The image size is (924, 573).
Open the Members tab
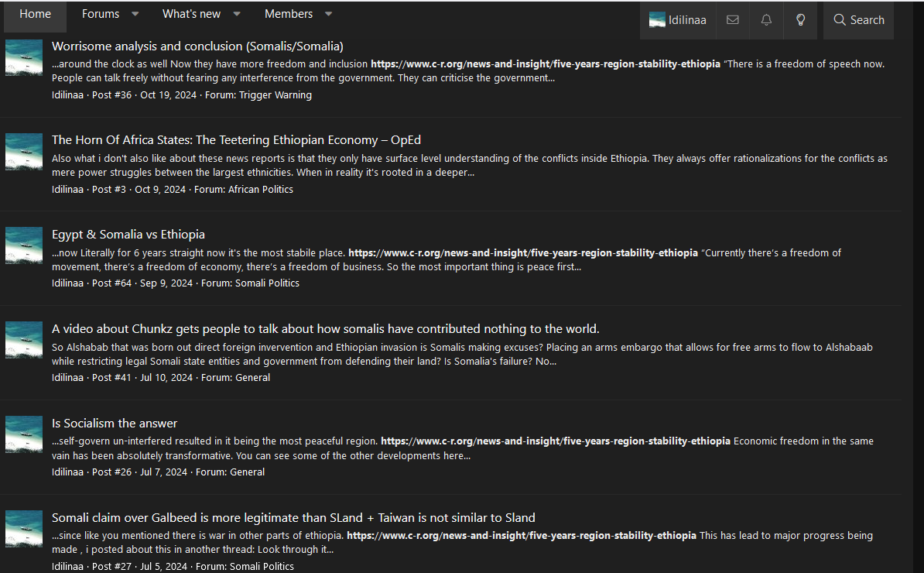click(288, 14)
